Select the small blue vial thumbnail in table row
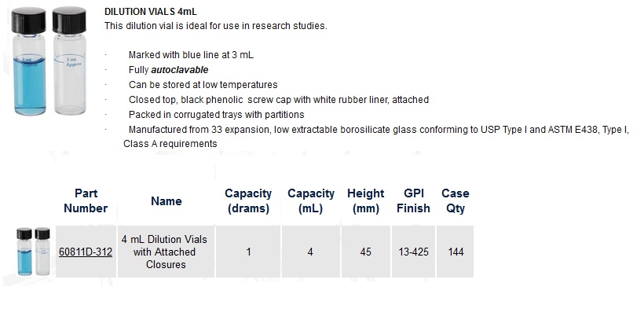Screen dimensions: 644x309 tap(24, 252)
